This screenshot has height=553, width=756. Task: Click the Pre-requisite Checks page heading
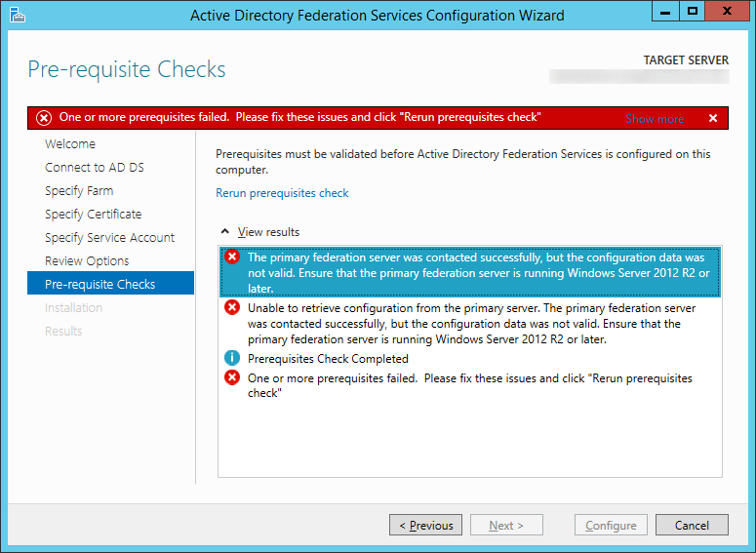[x=127, y=69]
